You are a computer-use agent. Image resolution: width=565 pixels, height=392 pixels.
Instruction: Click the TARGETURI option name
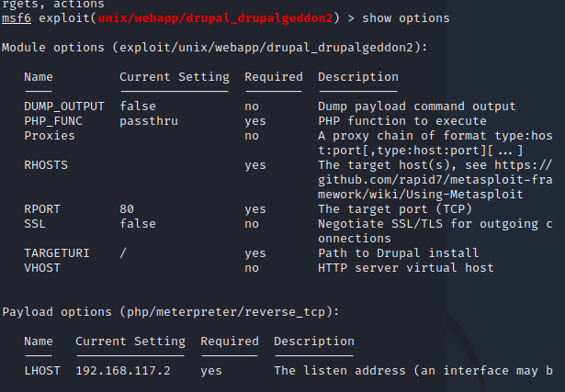click(57, 253)
